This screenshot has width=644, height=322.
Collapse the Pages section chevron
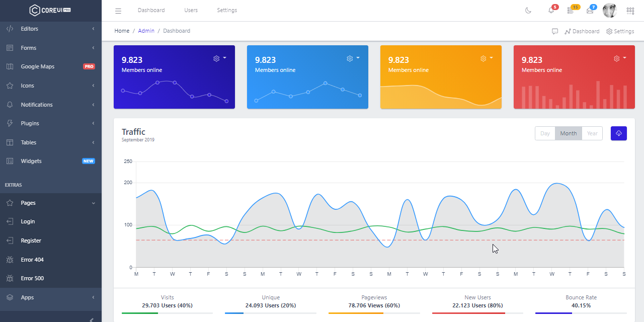point(93,203)
